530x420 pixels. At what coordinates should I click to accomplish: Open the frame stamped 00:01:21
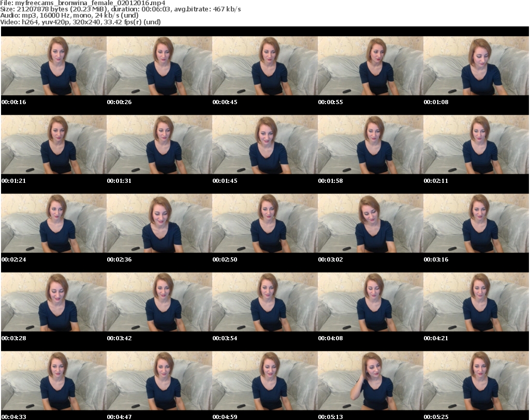(x=54, y=144)
